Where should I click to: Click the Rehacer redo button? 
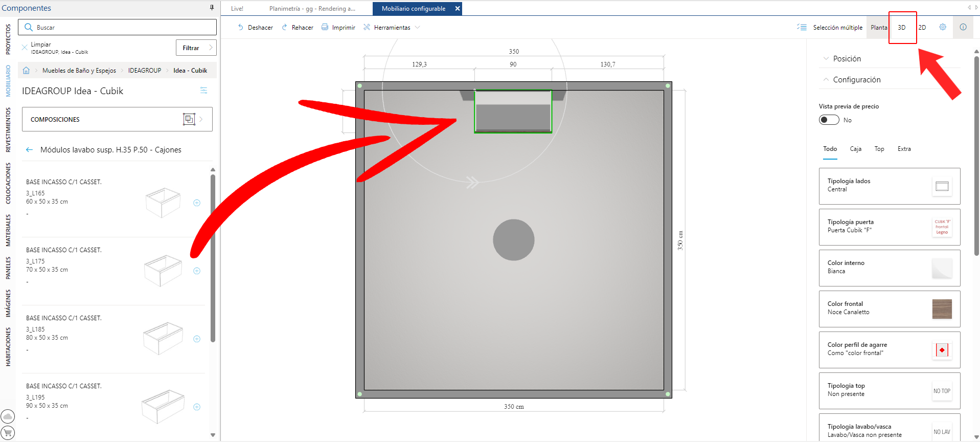pyautogui.click(x=298, y=28)
